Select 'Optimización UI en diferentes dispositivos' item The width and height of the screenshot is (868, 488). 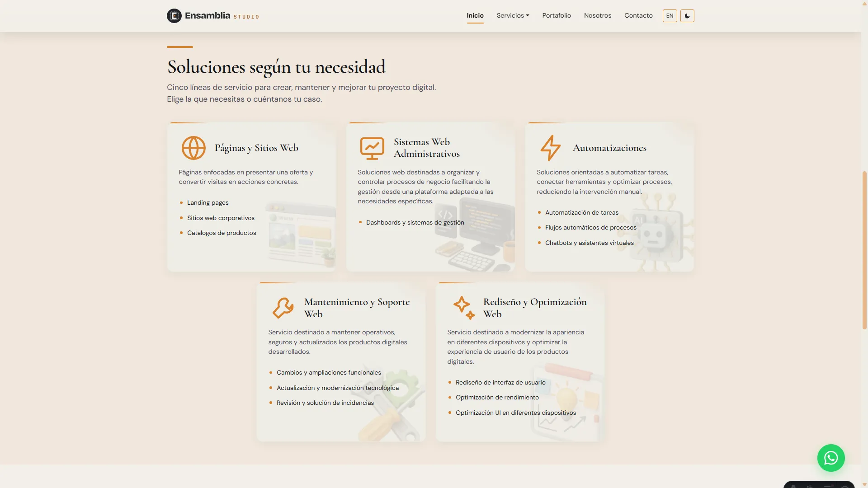click(x=515, y=413)
